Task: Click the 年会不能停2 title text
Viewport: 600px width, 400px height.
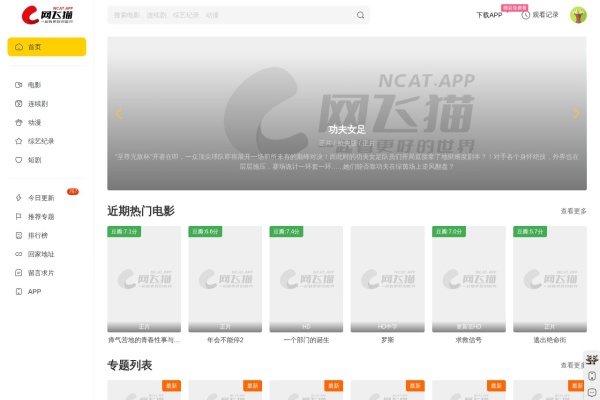Action: coord(225,340)
